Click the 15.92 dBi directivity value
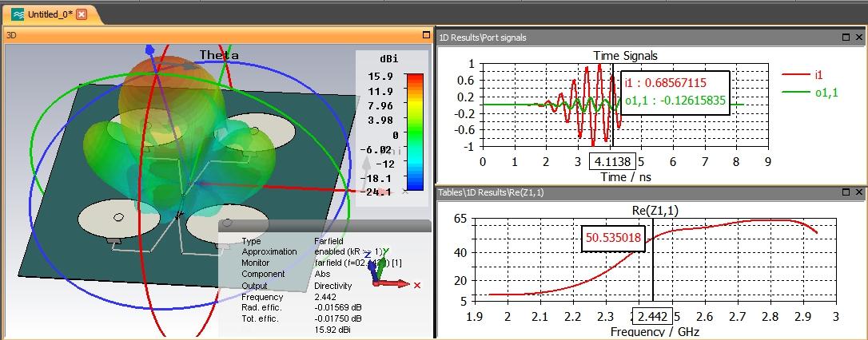The image size is (868, 340). (332, 330)
